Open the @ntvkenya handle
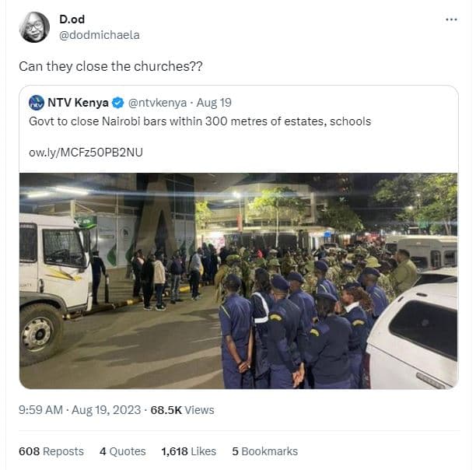This screenshot has width=476, height=470. click(156, 103)
